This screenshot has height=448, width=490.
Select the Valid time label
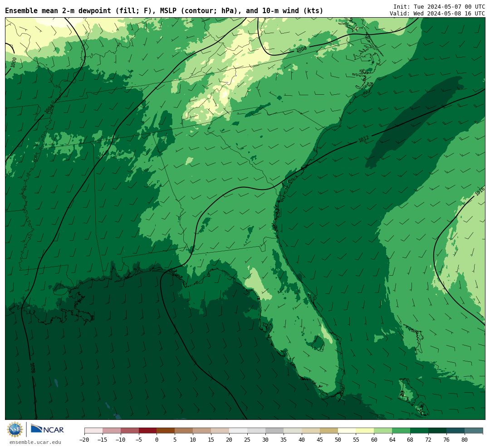click(x=437, y=14)
